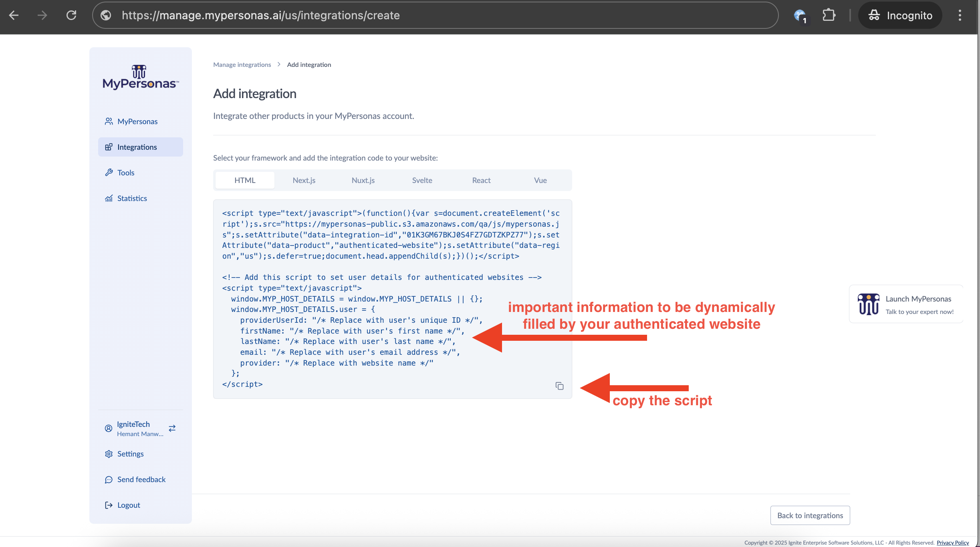Click the Tools wrench icon

point(109,173)
